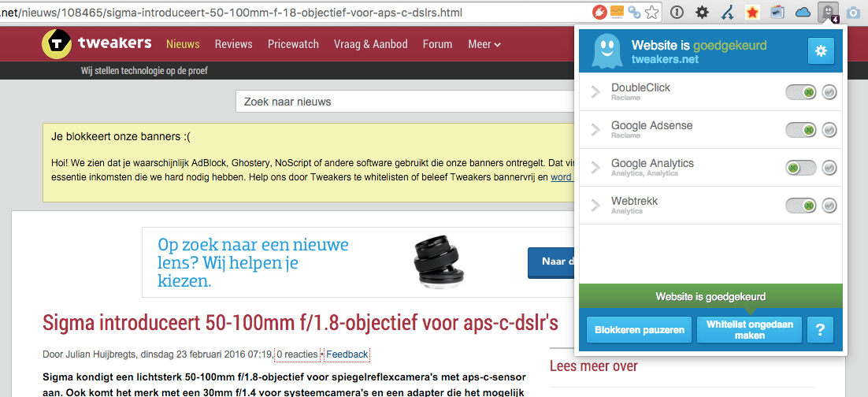This screenshot has height=397, width=868.
Task: Toggle blocking for DoubleClick tracker
Action: tap(801, 92)
